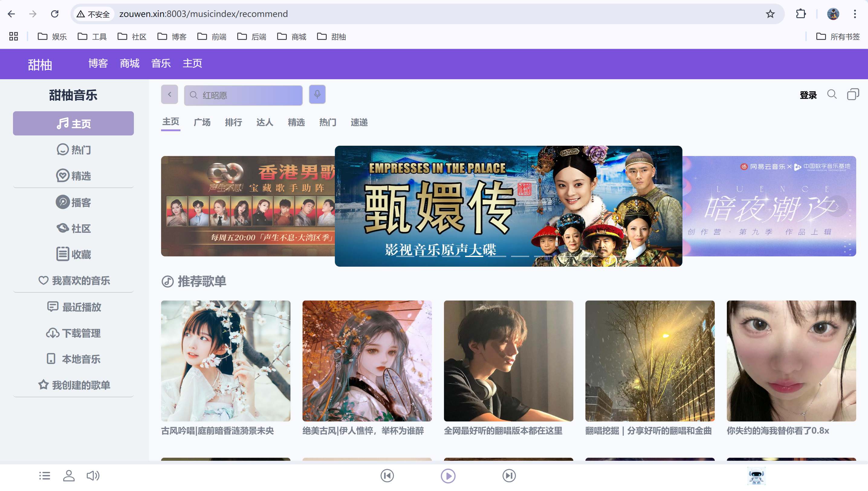868x491 pixels.
Task: Open playlist 全网最好听的翻唱版本都在这里
Action: [x=508, y=368]
